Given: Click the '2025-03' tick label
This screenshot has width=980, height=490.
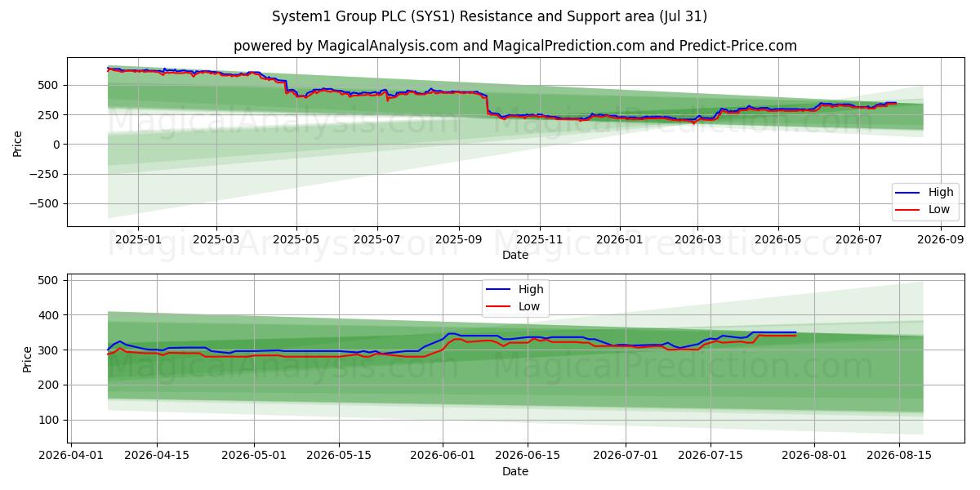Looking at the screenshot, I should pos(216,239).
